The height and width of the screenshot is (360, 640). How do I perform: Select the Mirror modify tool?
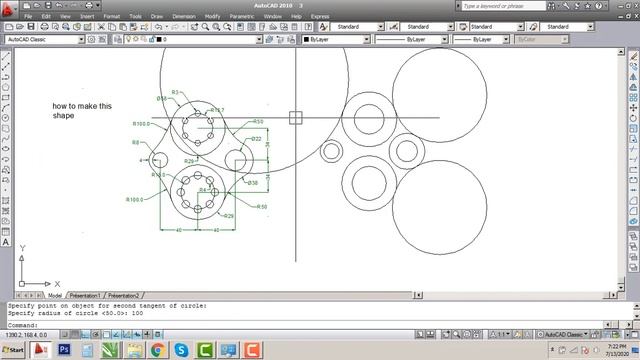(x=633, y=77)
